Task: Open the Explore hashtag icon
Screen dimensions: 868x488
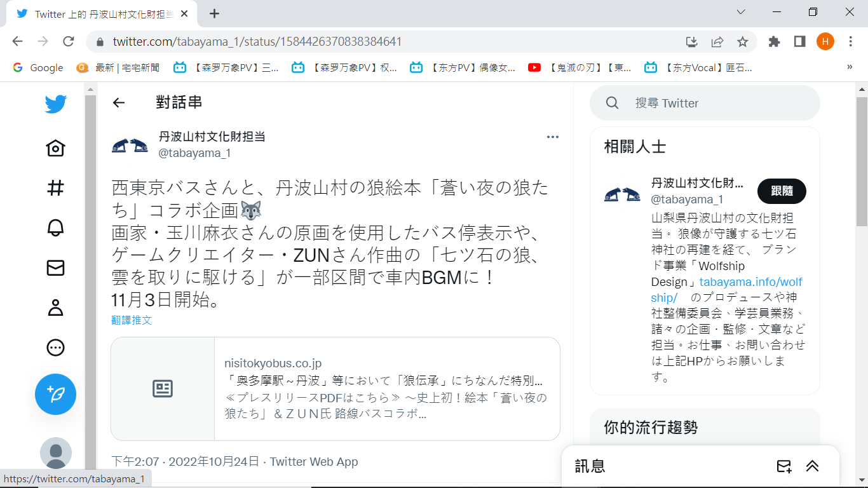Action: point(56,188)
